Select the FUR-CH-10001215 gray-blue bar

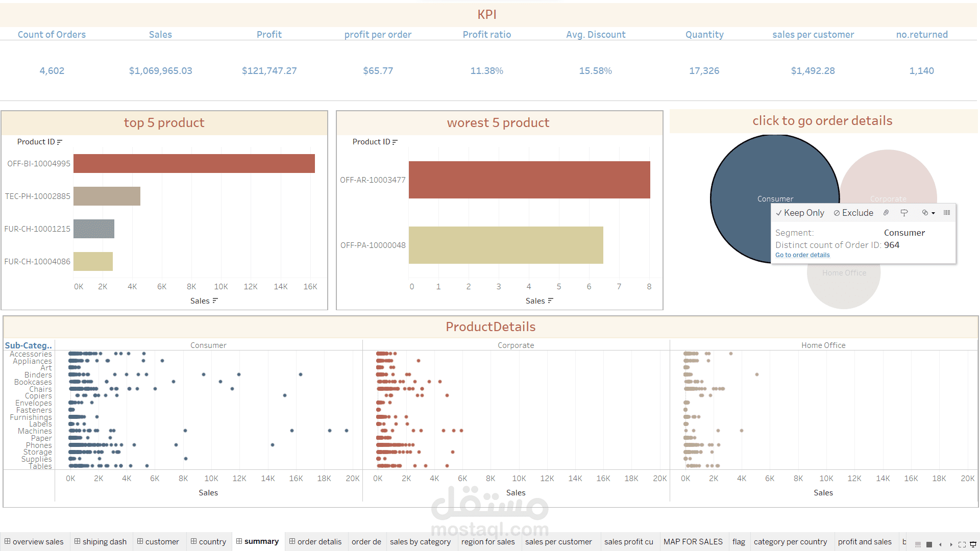[94, 229]
